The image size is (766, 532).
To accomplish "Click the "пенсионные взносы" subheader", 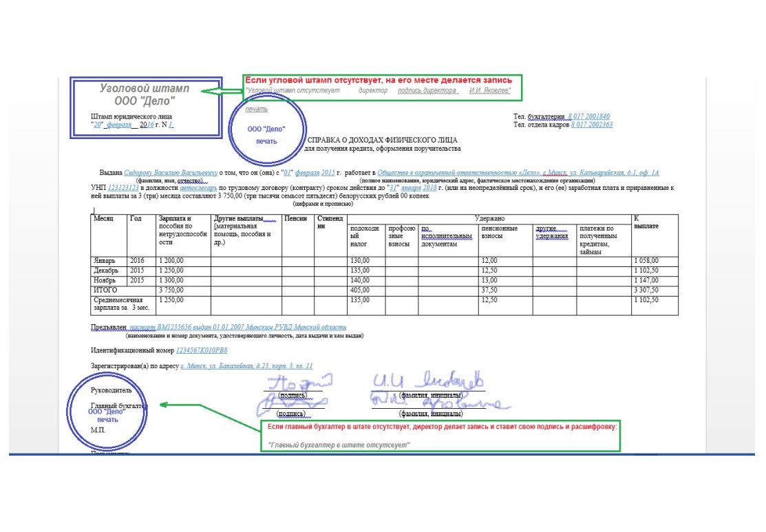I will [x=499, y=232].
